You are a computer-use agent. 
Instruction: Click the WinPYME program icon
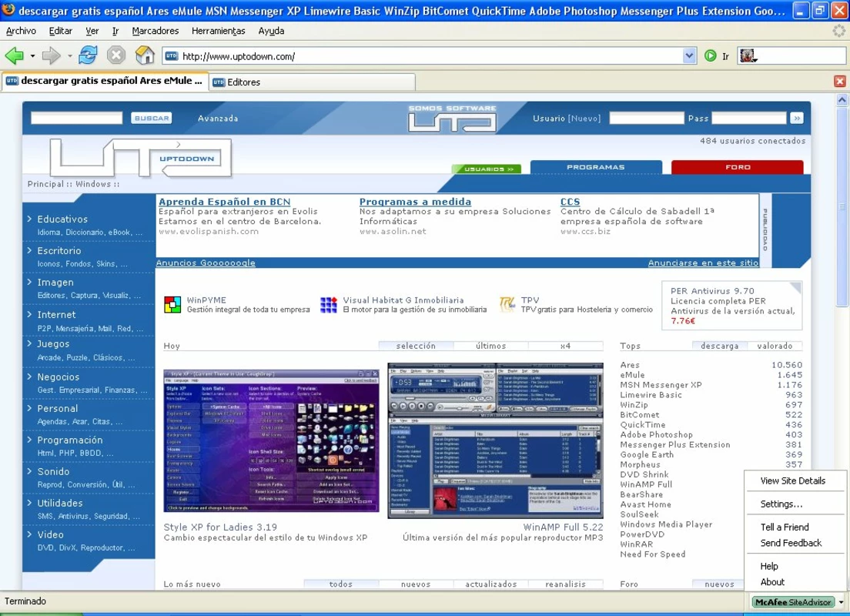172,305
